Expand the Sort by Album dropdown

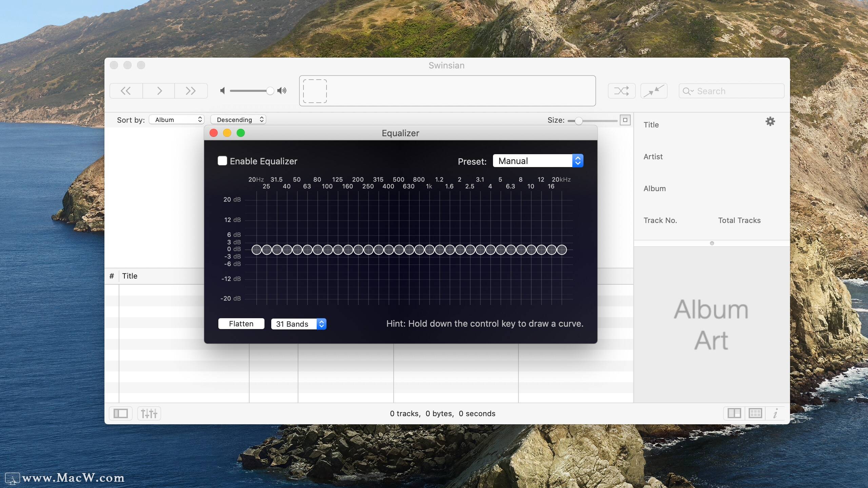tap(176, 119)
